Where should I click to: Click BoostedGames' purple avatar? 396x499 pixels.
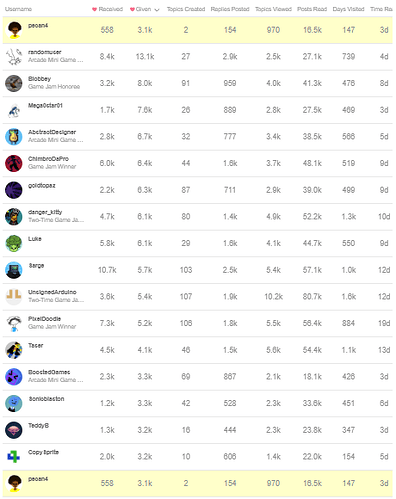(x=14, y=377)
